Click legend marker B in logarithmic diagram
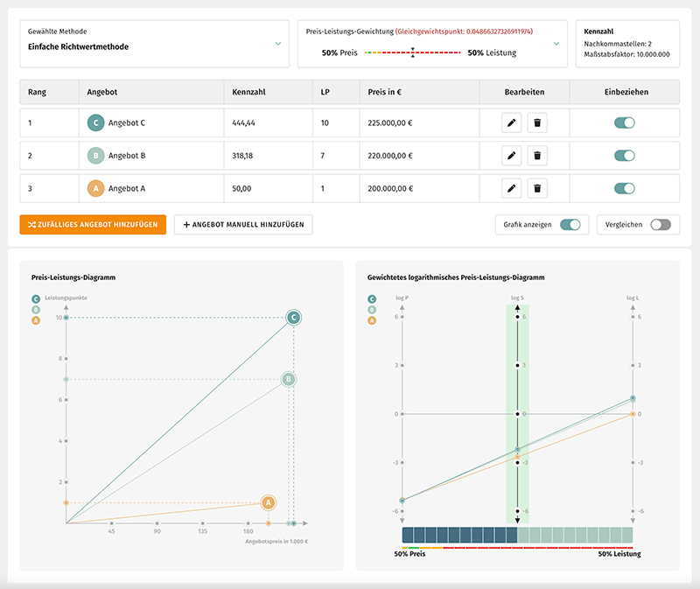The width and height of the screenshot is (700, 589). (x=373, y=310)
